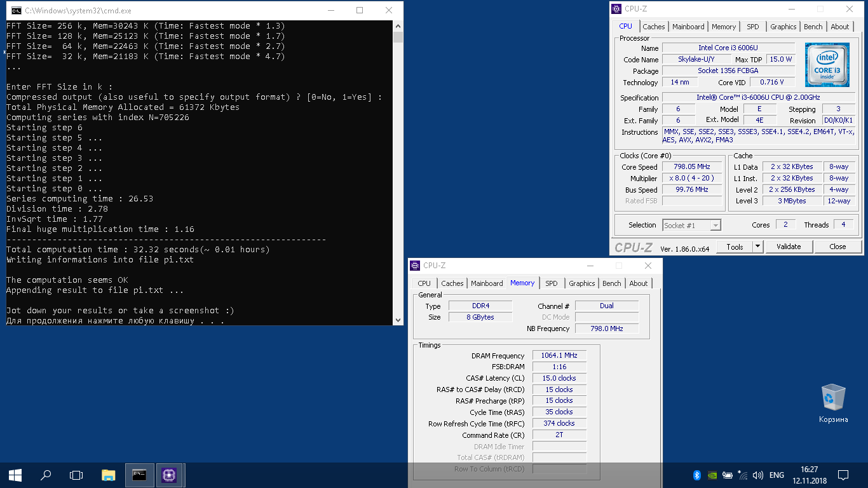Click the Bus Speed value 99.76 MHz
Image resolution: width=868 pixels, height=488 pixels.
[x=692, y=189]
